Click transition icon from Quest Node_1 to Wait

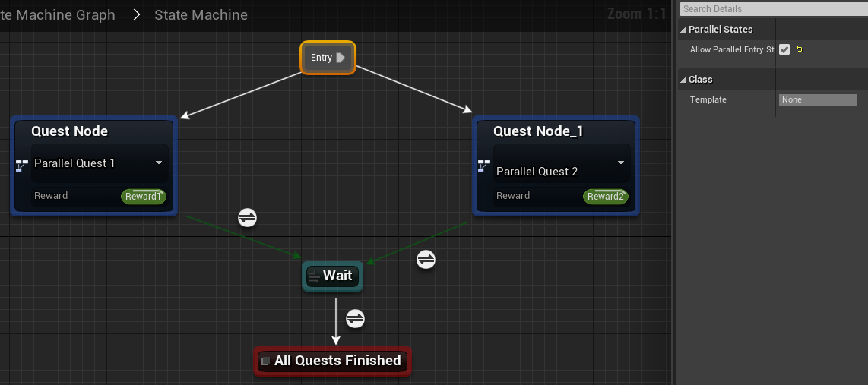[426, 260]
